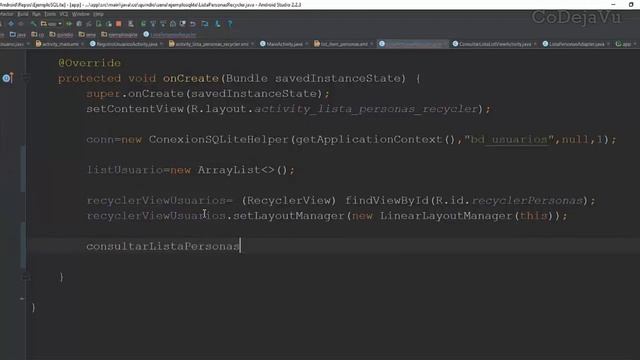Click super.onCreate(savedInstanceState) line
The width and height of the screenshot is (640, 360).
(x=208, y=93)
